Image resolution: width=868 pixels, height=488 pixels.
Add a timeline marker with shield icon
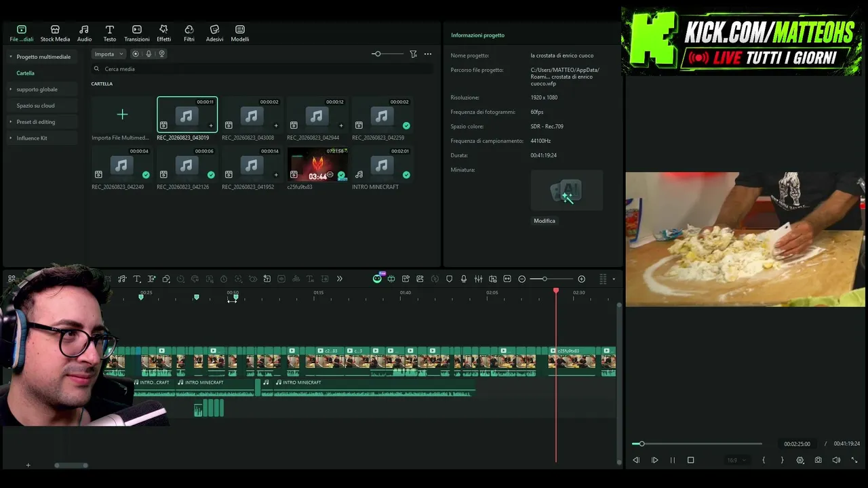[449, 279]
